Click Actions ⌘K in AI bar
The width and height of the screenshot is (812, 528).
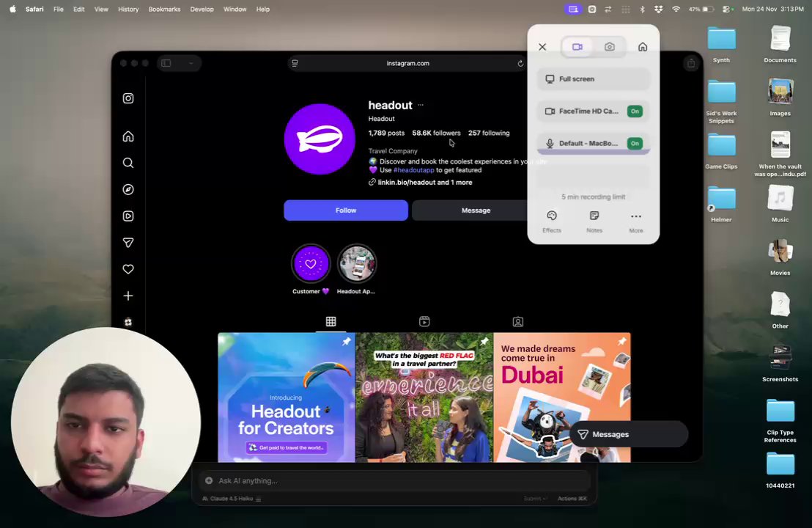(x=572, y=499)
